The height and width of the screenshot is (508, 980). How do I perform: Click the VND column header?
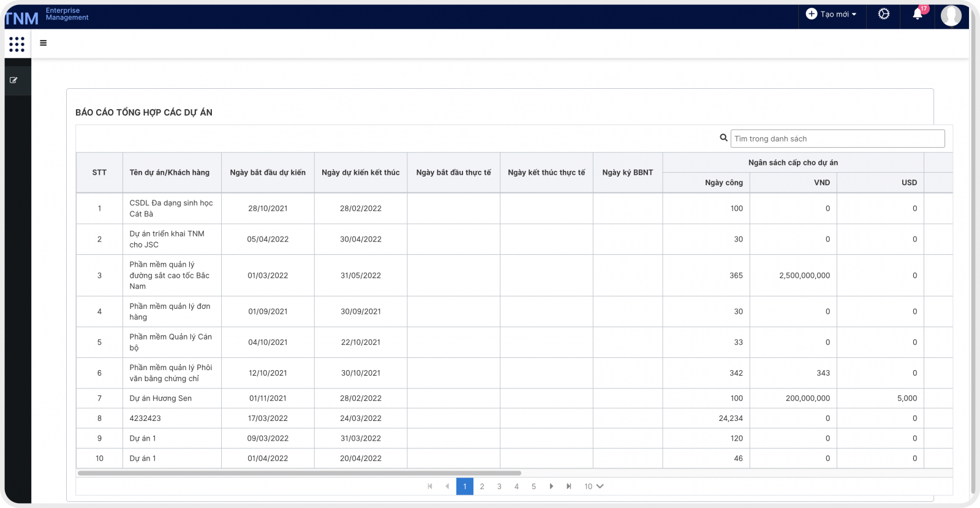point(794,183)
